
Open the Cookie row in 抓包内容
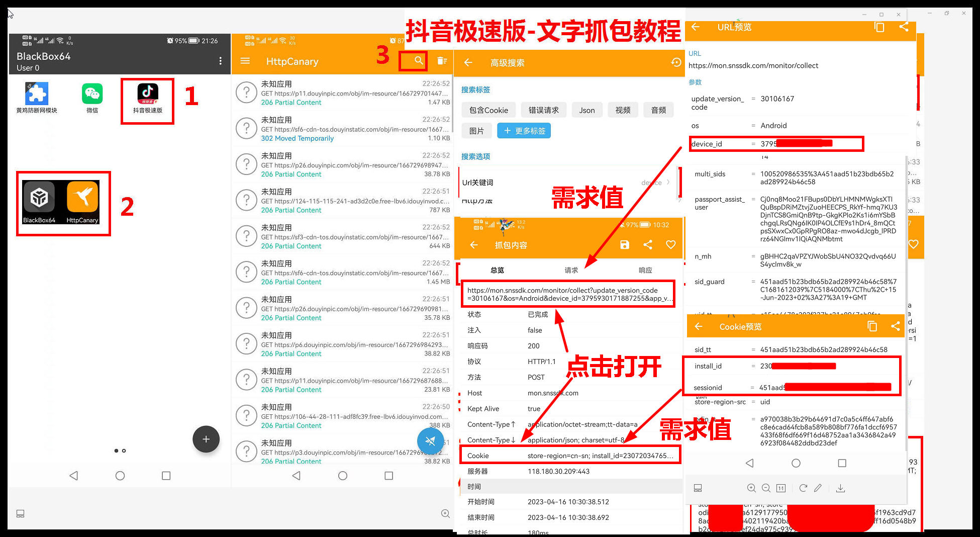[x=571, y=456]
